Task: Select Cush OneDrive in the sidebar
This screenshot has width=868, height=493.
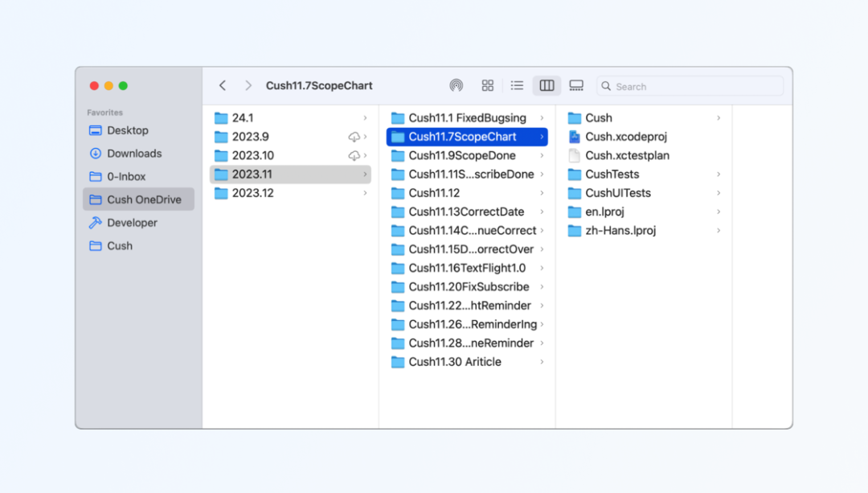Action: [138, 200]
